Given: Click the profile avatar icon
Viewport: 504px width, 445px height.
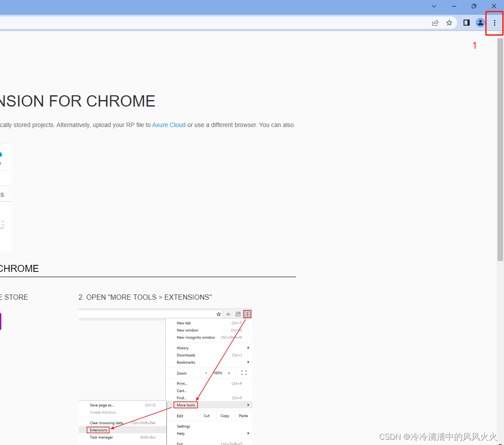Looking at the screenshot, I should 480,23.
